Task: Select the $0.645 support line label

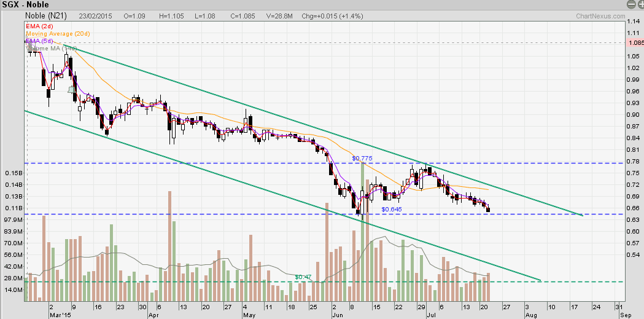Action: [392, 209]
